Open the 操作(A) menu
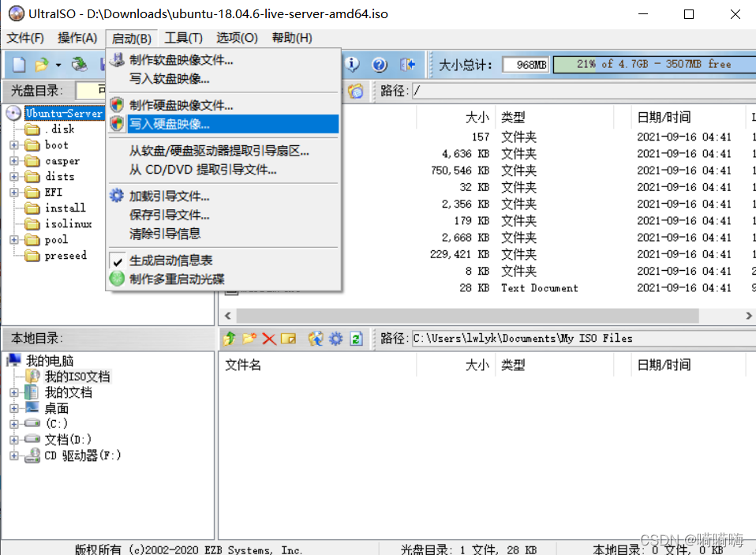Image resolution: width=756 pixels, height=555 pixels. click(x=77, y=38)
